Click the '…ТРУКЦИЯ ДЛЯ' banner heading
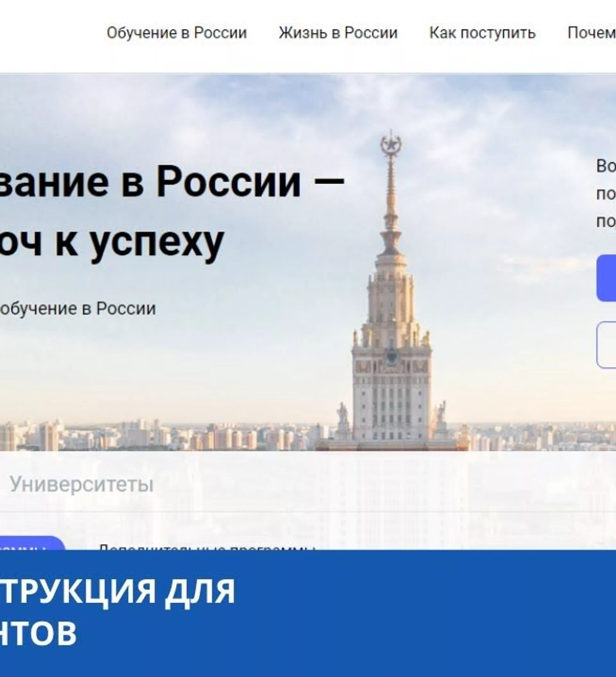Viewport: 616px width, 677px height. click(x=117, y=591)
